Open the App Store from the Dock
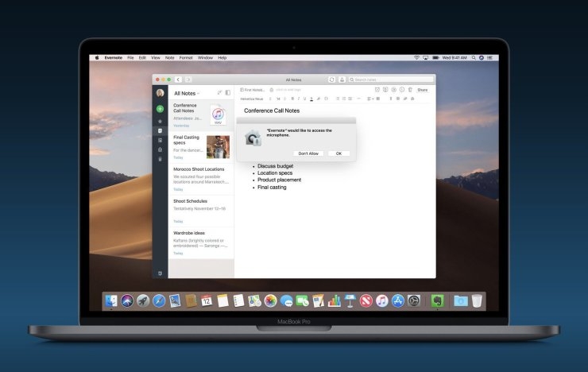The image size is (588, 372). pos(398,300)
